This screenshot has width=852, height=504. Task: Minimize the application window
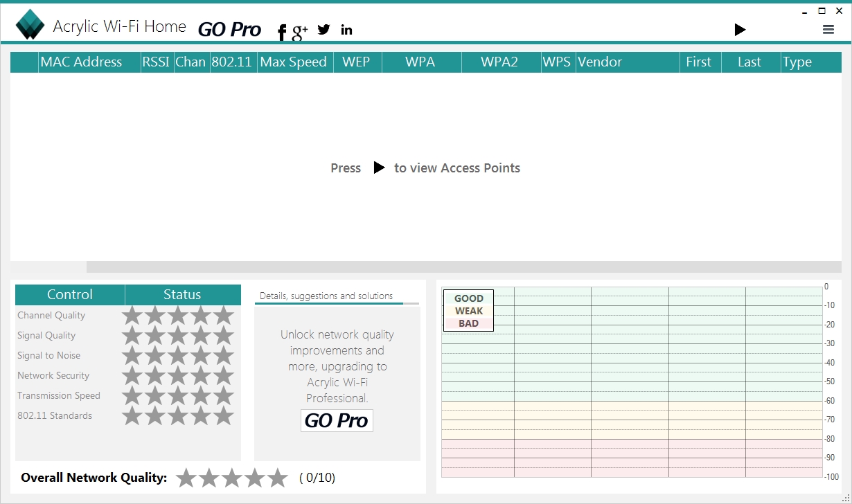804,11
